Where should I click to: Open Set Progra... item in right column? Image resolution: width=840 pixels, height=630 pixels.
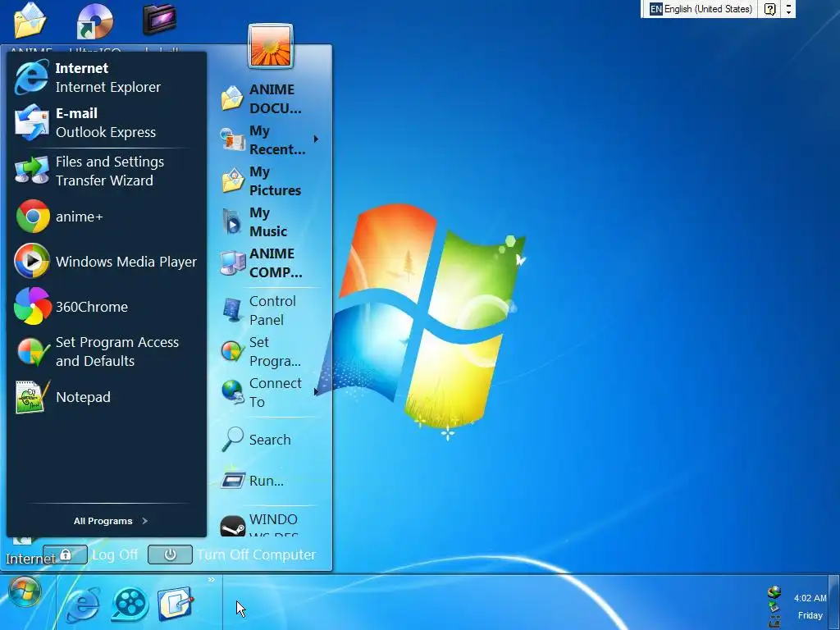coord(269,351)
